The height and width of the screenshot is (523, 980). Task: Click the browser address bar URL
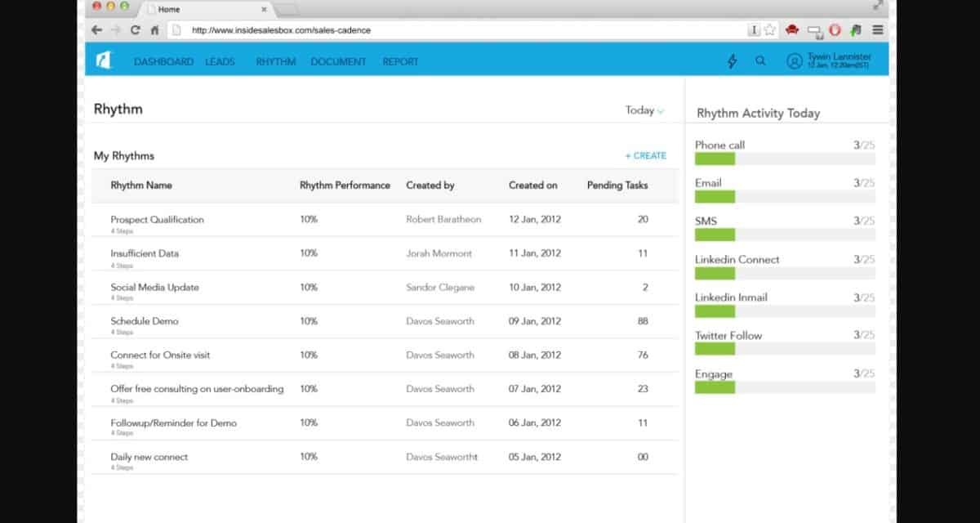coord(281,30)
